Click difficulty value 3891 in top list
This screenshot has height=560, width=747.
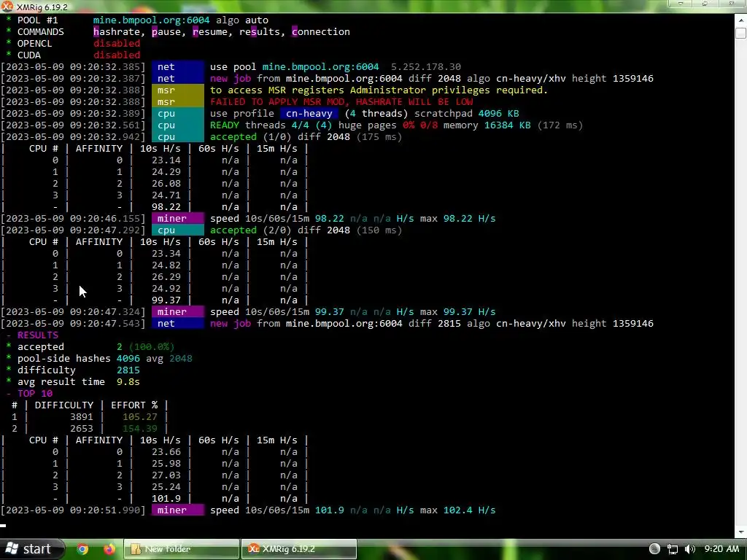point(82,416)
